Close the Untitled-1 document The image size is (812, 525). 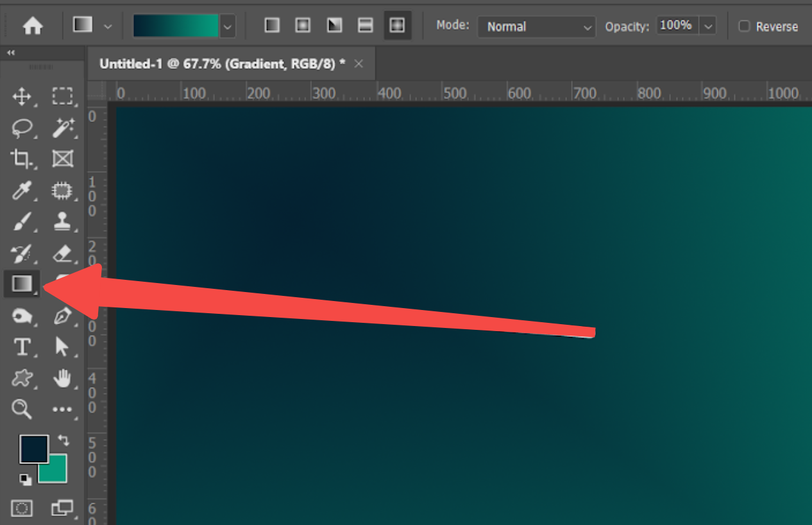pyautogui.click(x=359, y=64)
